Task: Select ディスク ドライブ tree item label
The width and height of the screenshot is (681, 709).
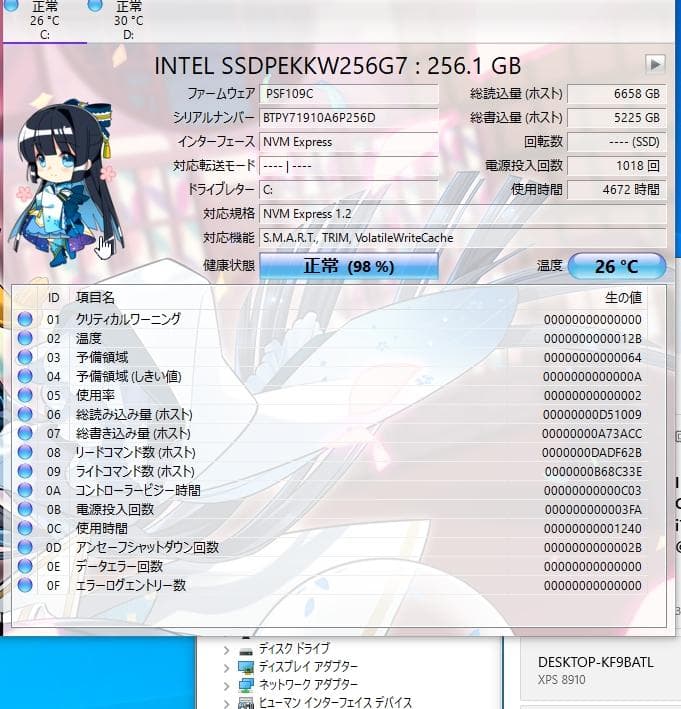Action: point(294,648)
